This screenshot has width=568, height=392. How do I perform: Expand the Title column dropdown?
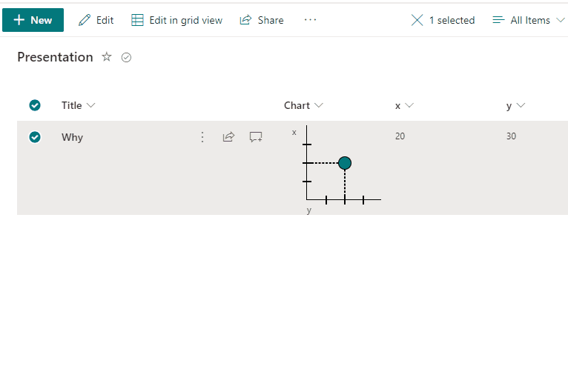[91, 105]
